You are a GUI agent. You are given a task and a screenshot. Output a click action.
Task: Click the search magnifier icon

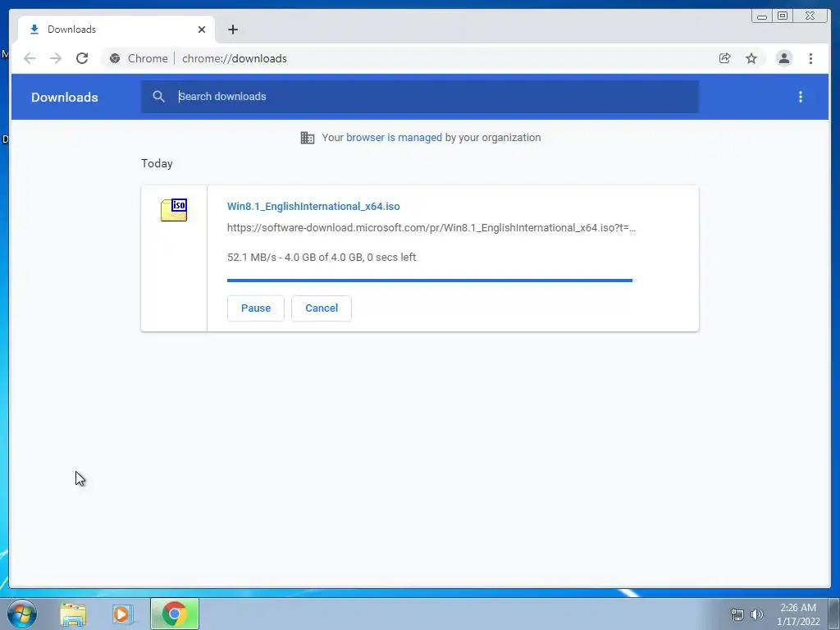pos(158,97)
